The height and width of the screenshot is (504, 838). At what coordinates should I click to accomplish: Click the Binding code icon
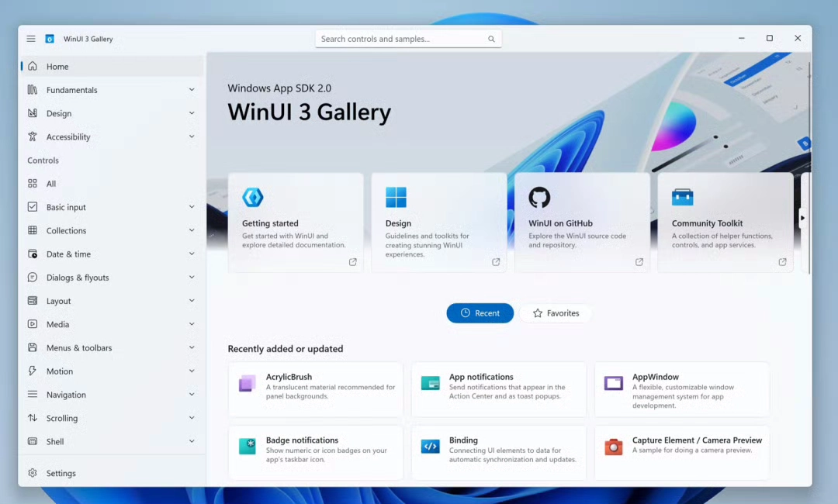click(430, 447)
